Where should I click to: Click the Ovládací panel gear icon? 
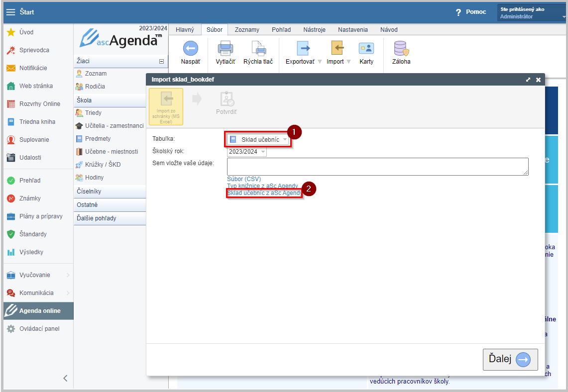11,329
